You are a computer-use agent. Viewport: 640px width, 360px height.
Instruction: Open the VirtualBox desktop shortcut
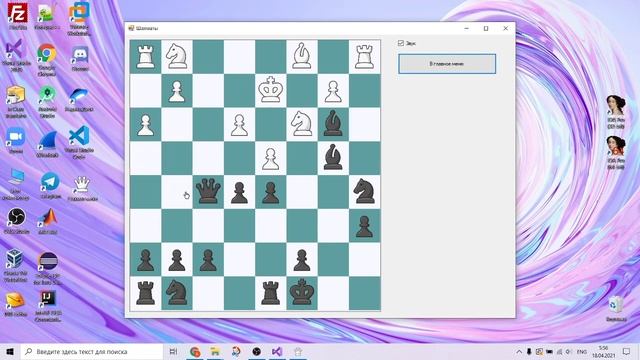coord(16,265)
